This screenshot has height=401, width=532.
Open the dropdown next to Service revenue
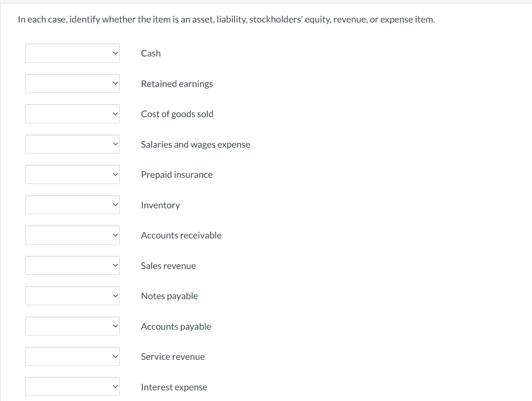(72, 356)
